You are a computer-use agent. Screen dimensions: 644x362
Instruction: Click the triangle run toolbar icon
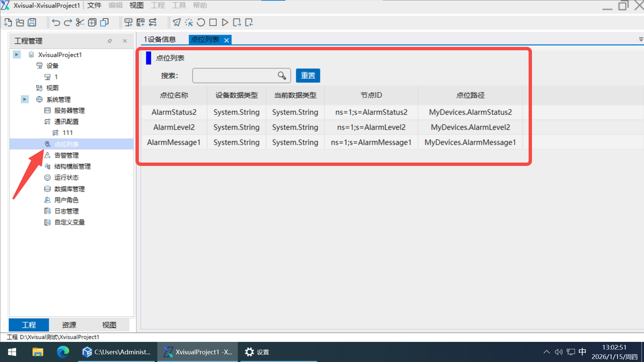(x=225, y=22)
